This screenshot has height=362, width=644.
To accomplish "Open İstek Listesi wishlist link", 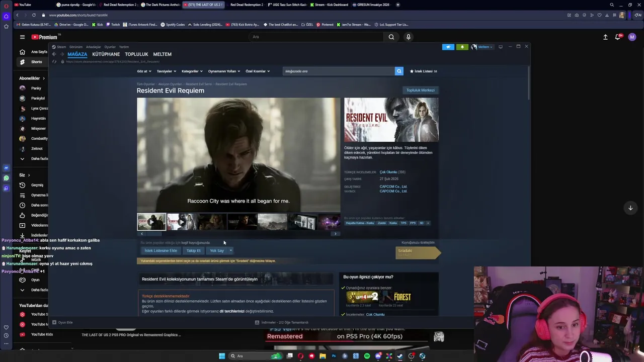I will pyautogui.click(x=423, y=71).
